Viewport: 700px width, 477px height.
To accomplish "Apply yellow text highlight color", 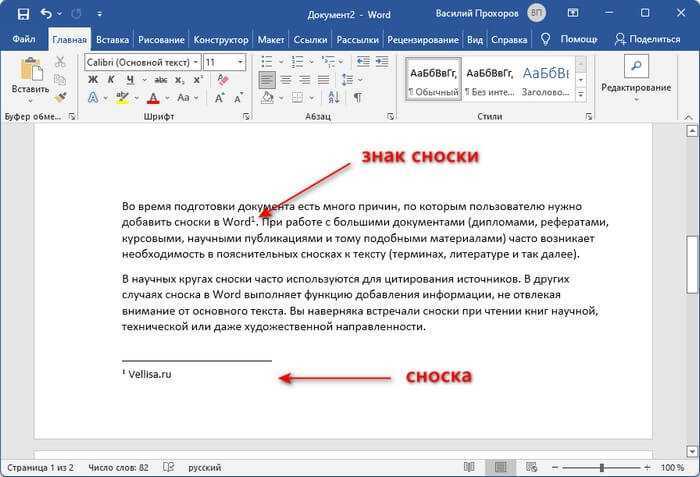I will point(122,97).
